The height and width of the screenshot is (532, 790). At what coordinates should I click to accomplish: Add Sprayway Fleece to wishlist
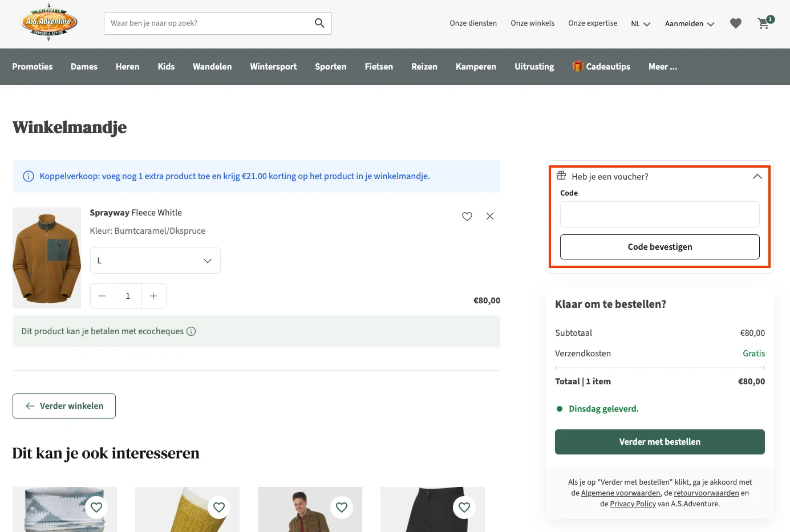click(467, 216)
